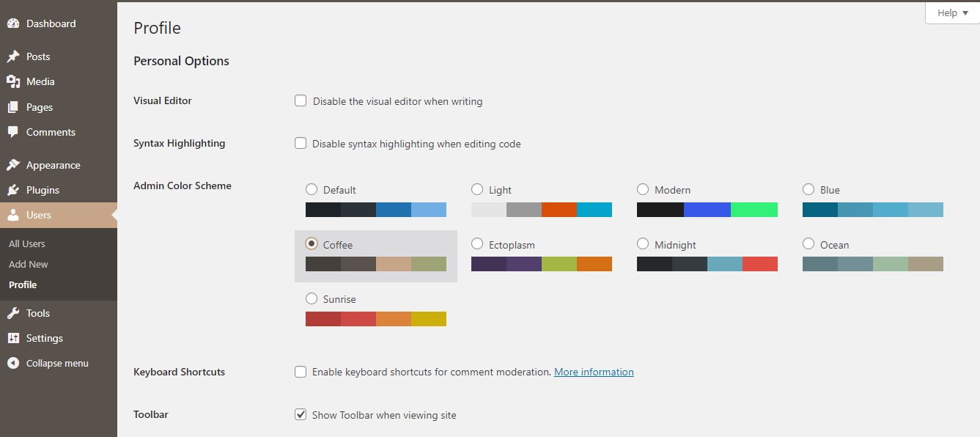Open the Settings section

(x=44, y=338)
